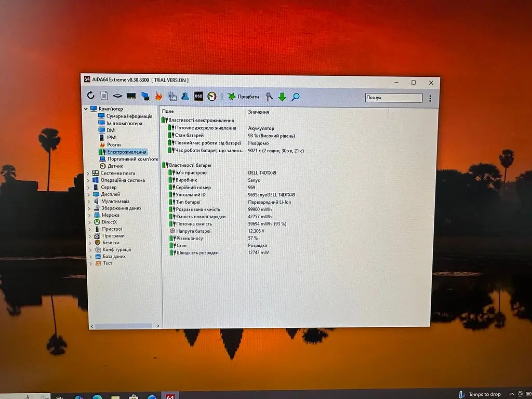Click the user profile toolbar icon
The width and height of the screenshot is (532, 399).
point(185,96)
